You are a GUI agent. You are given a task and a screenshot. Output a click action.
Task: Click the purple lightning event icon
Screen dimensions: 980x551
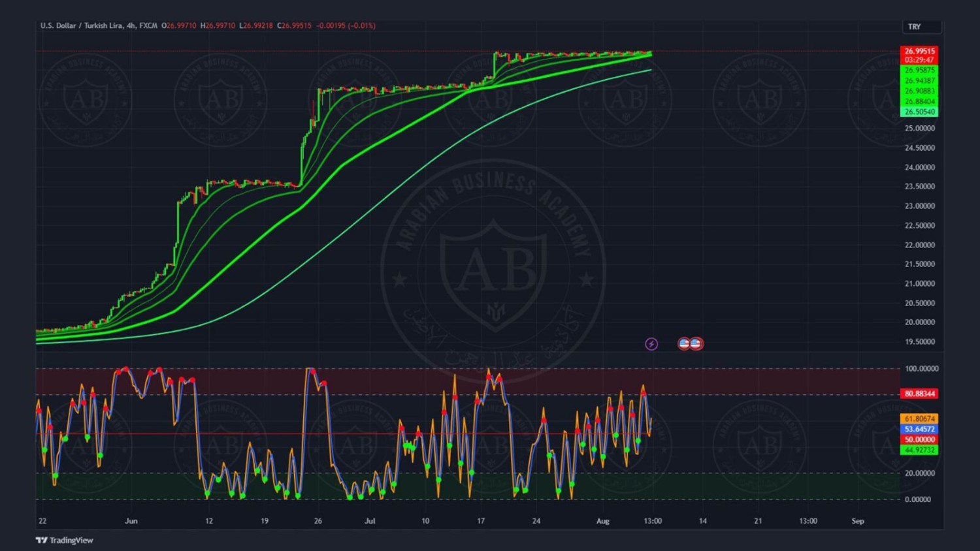[x=651, y=344]
